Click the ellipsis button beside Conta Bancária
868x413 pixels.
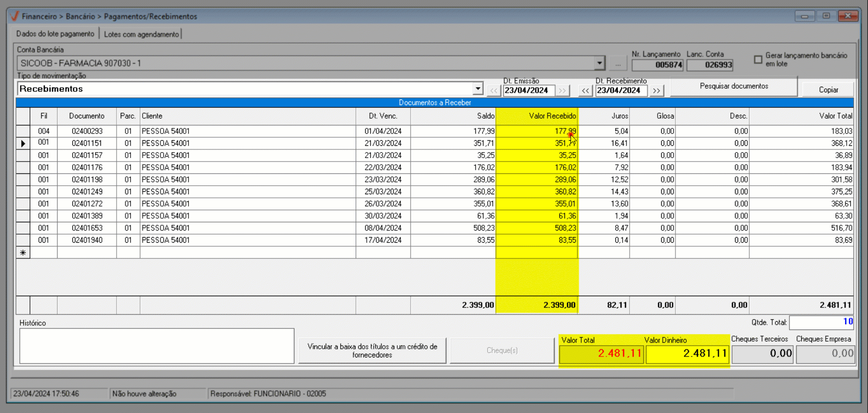(618, 64)
